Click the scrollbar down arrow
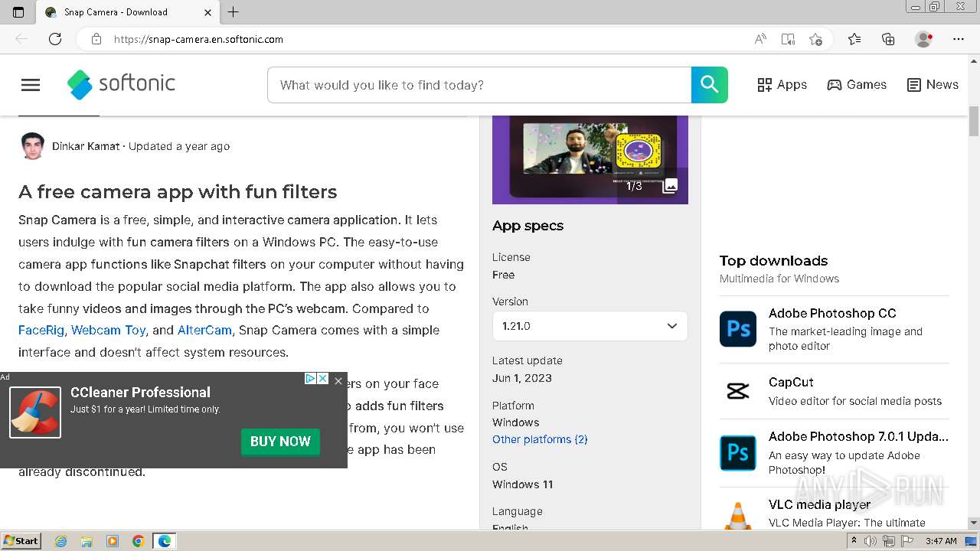 click(974, 523)
